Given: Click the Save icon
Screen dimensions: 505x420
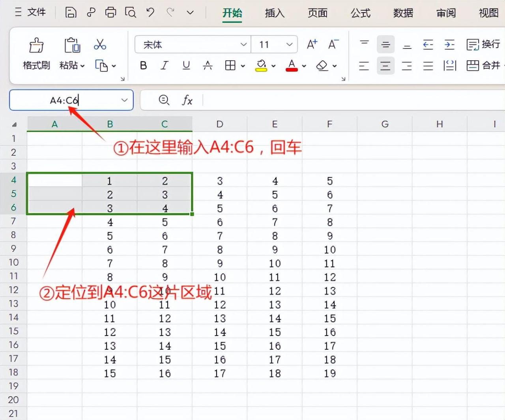Looking at the screenshot, I should 71,13.
